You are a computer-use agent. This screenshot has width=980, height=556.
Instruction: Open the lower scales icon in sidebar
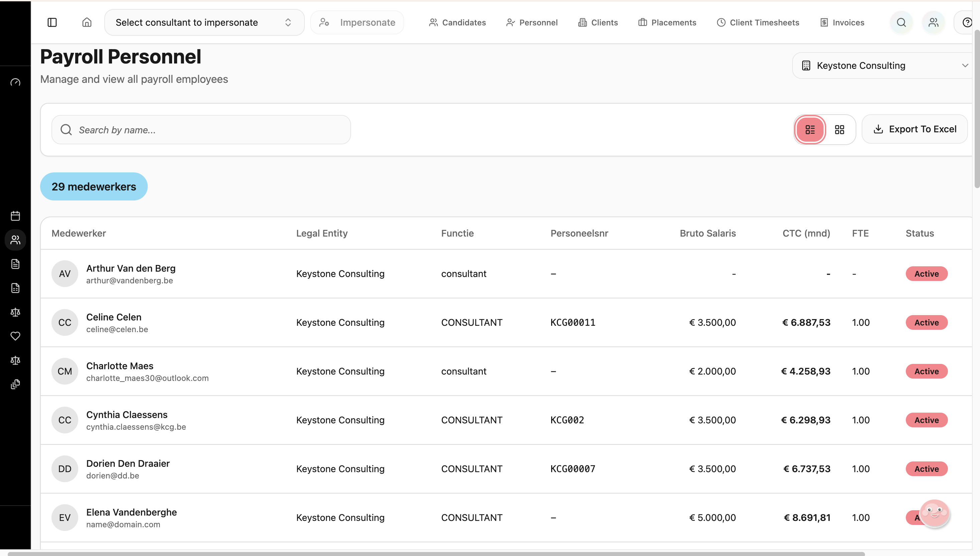click(15, 360)
